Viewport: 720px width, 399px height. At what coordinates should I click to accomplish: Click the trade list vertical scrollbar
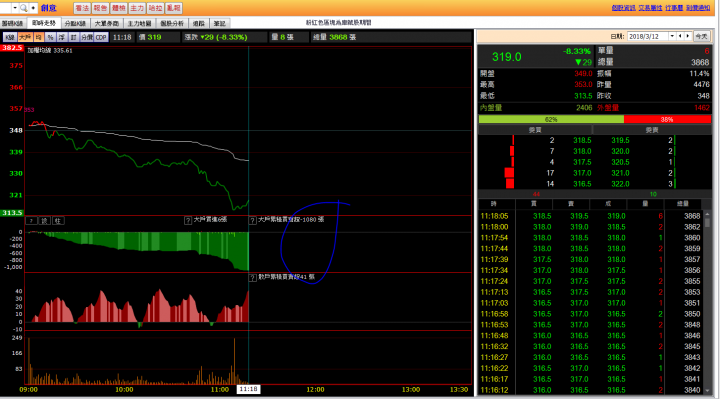pos(708,303)
